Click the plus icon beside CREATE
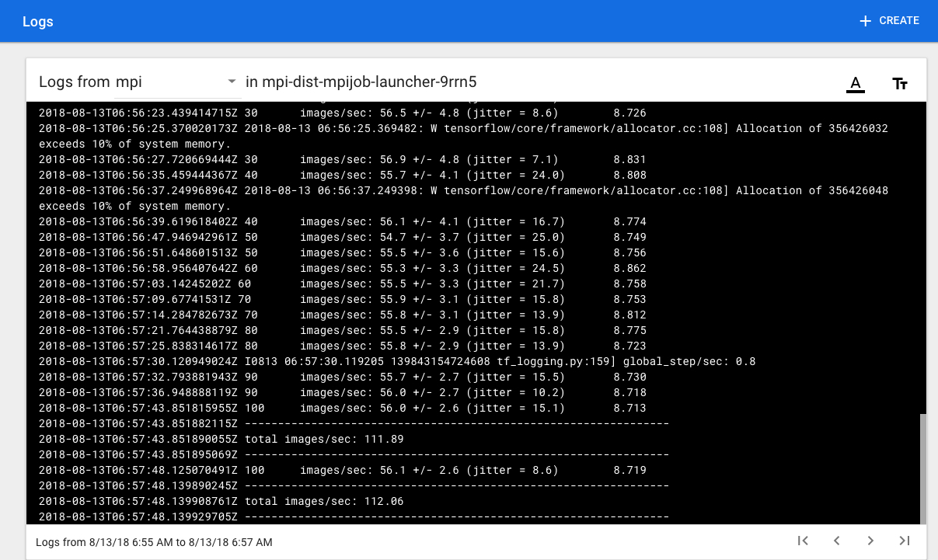 866,21
